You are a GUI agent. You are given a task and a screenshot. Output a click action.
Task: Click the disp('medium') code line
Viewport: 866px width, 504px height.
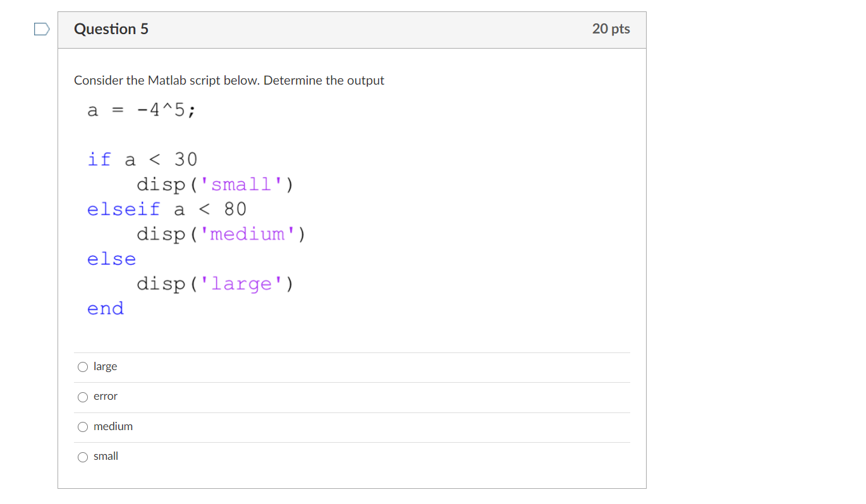(221, 234)
